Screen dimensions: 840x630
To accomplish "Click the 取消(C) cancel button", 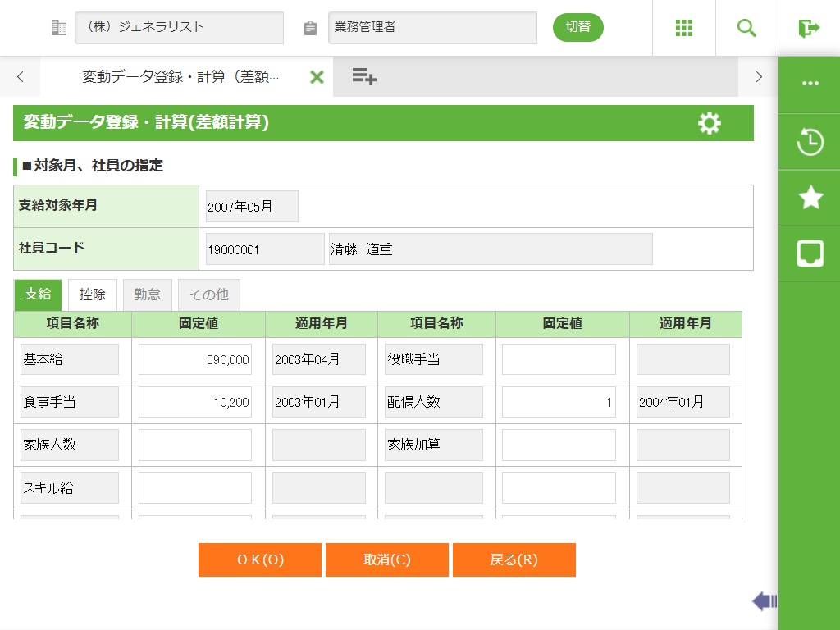I will pyautogui.click(x=387, y=559).
